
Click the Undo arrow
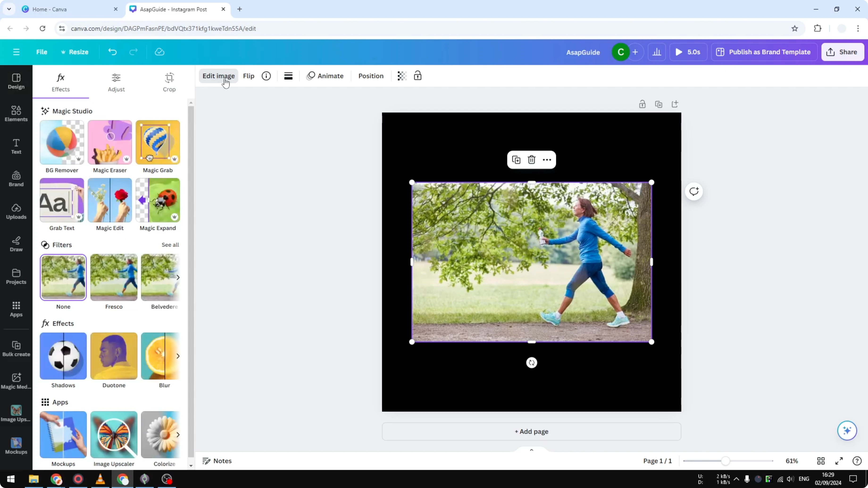[112, 52]
